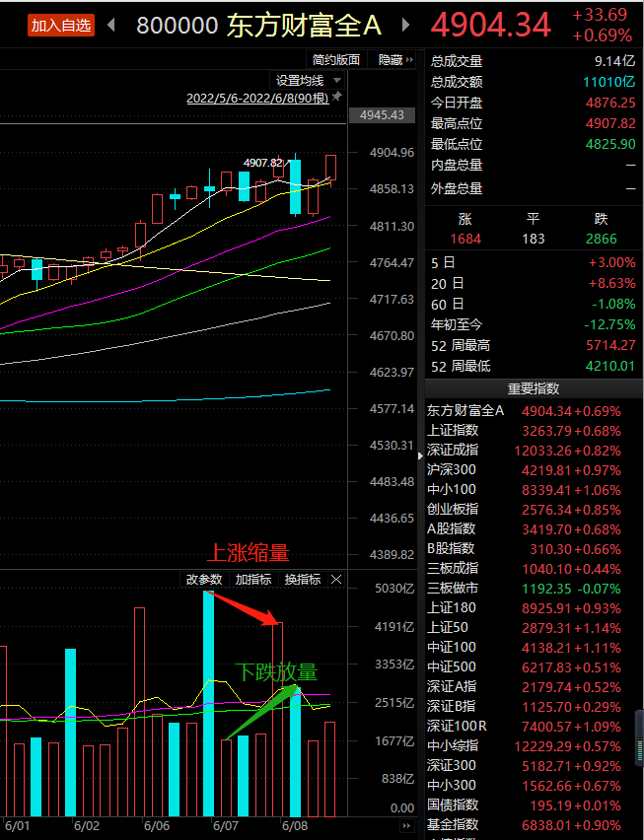
Task: Go to next index with right arrow
Action: point(405,25)
